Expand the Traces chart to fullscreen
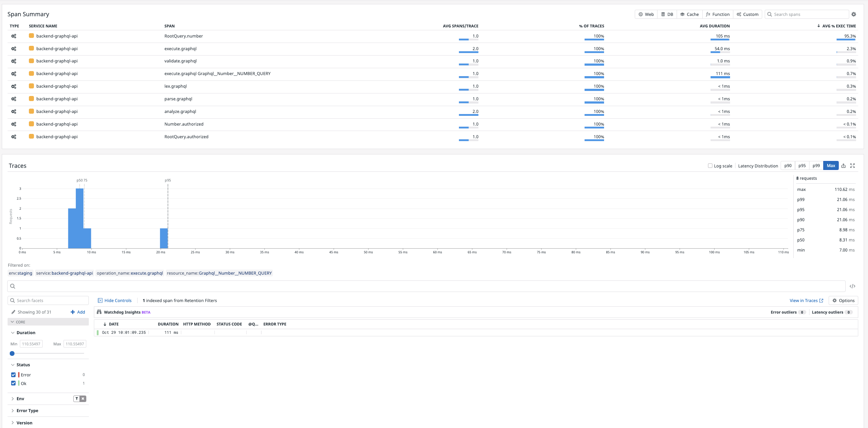The height and width of the screenshot is (428, 868). tap(853, 166)
